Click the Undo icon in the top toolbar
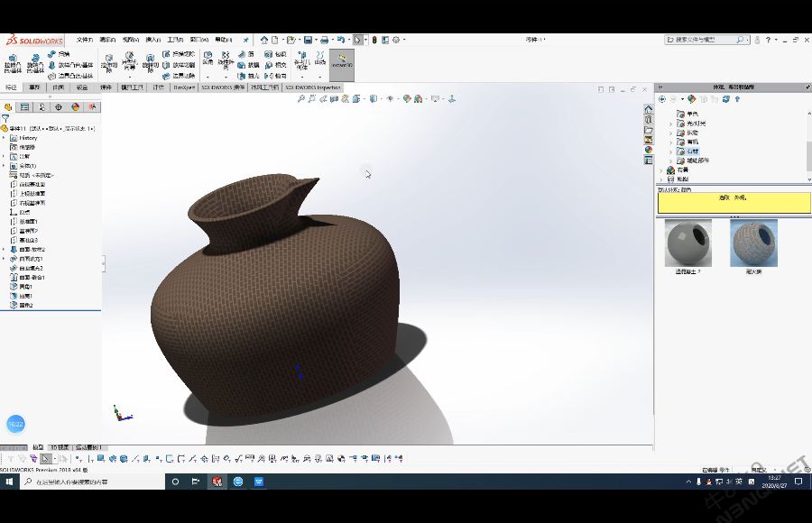This screenshot has height=523, width=812. pyautogui.click(x=341, y=40)
